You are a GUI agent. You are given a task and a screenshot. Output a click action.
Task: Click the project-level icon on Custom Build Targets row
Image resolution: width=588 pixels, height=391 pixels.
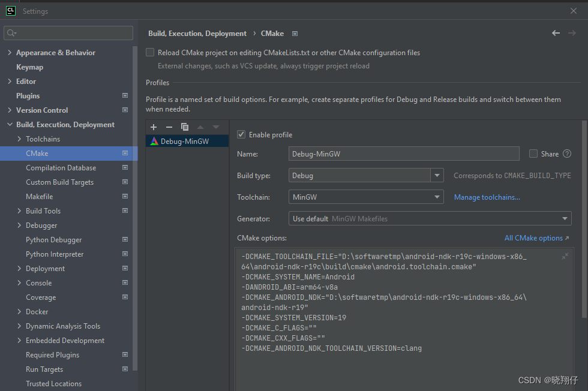pyautogui.click(x=125, y=182)
